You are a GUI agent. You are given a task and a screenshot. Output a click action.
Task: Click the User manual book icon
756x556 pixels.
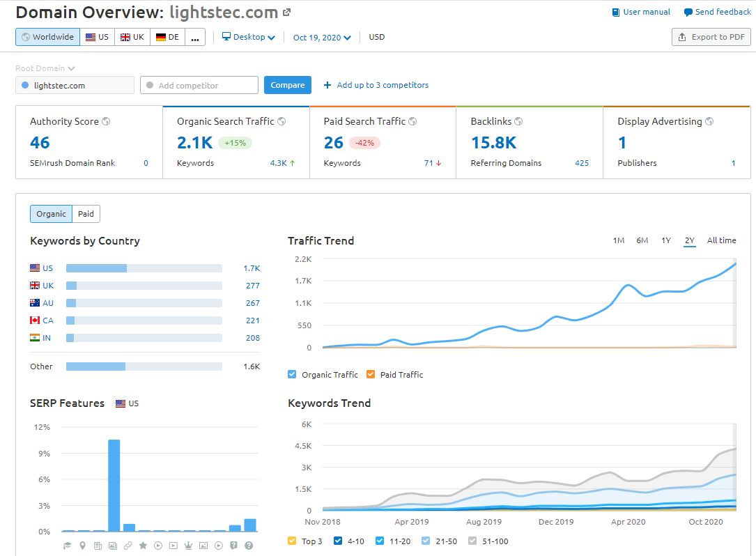(x=616, y=12)
